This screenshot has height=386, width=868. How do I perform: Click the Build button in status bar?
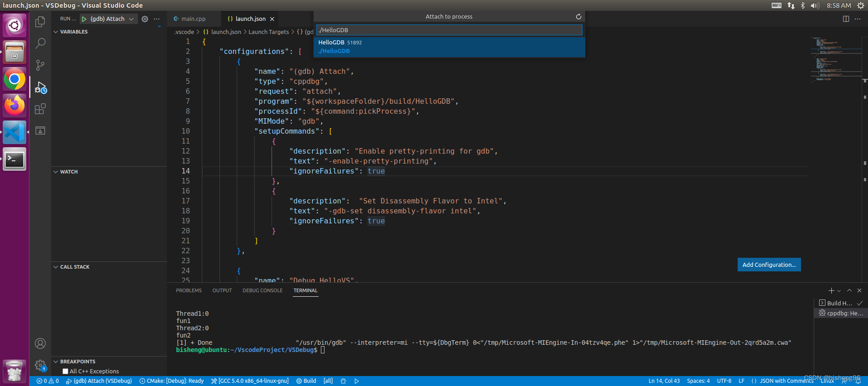[x=306, y=381]
